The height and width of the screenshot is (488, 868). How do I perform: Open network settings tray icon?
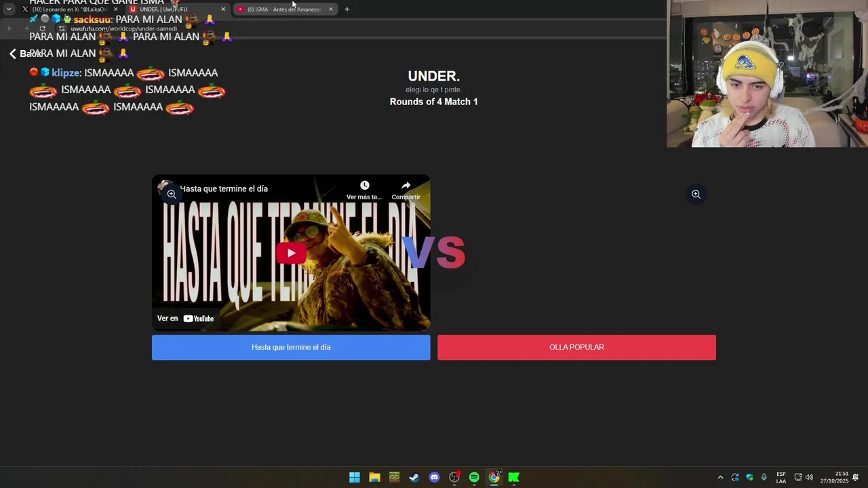(x=798, y=477)
